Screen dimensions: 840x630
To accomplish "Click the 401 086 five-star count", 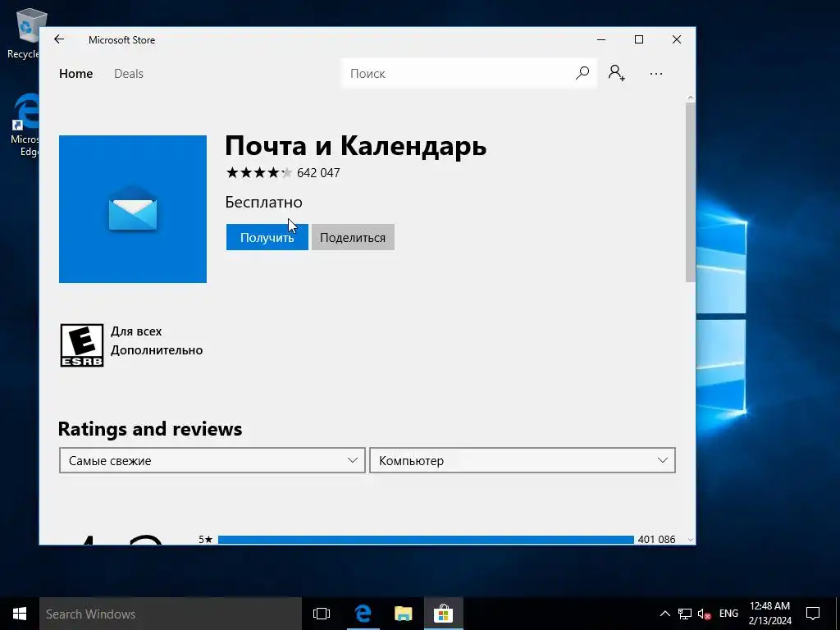I will pyautogui.click(x=656, y=540).
